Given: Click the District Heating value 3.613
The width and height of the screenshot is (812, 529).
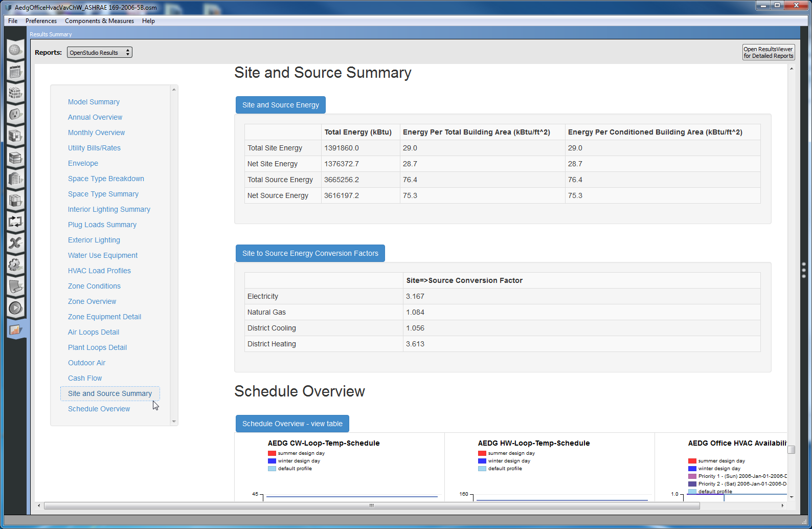Looking at the screenshot, I should (415, 344).
